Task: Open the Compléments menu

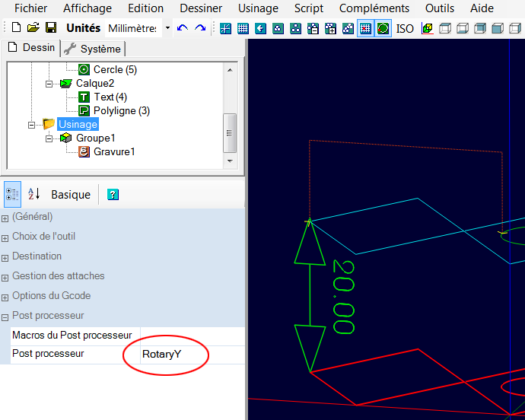Action: coord(374,8)
